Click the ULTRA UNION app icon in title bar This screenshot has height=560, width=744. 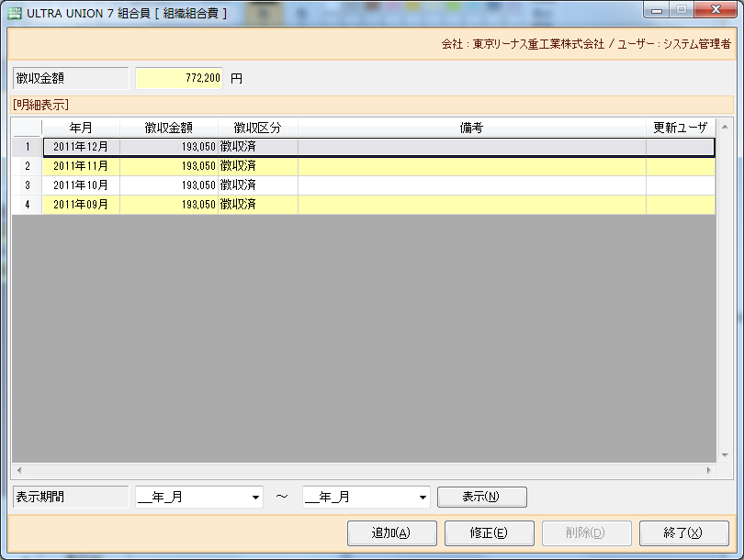coord(15,13)
